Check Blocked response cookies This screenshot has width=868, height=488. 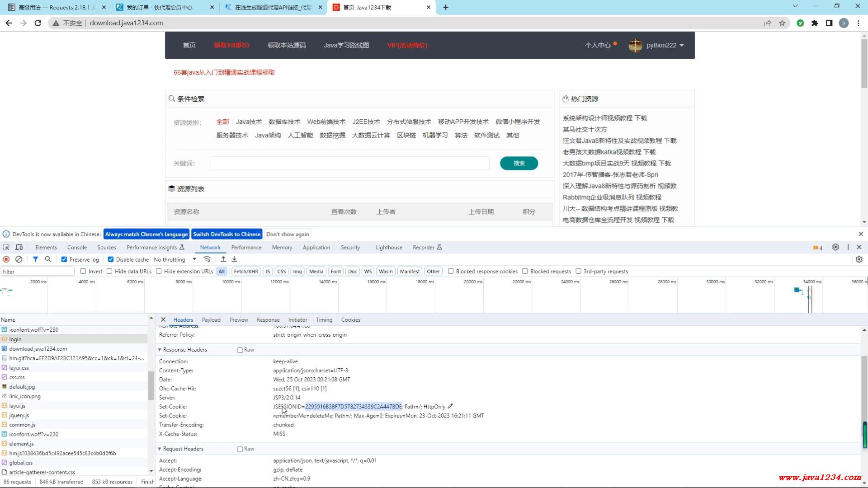point(451,271)
